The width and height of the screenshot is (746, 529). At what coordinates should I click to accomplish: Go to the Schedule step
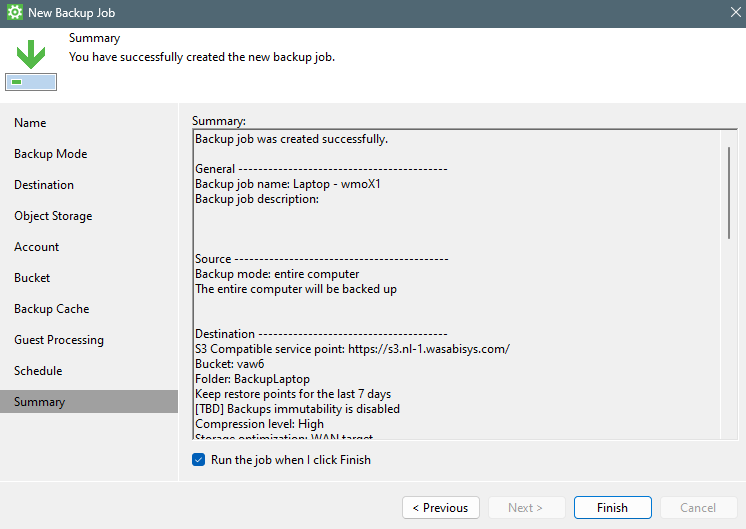tap(38, 371)
